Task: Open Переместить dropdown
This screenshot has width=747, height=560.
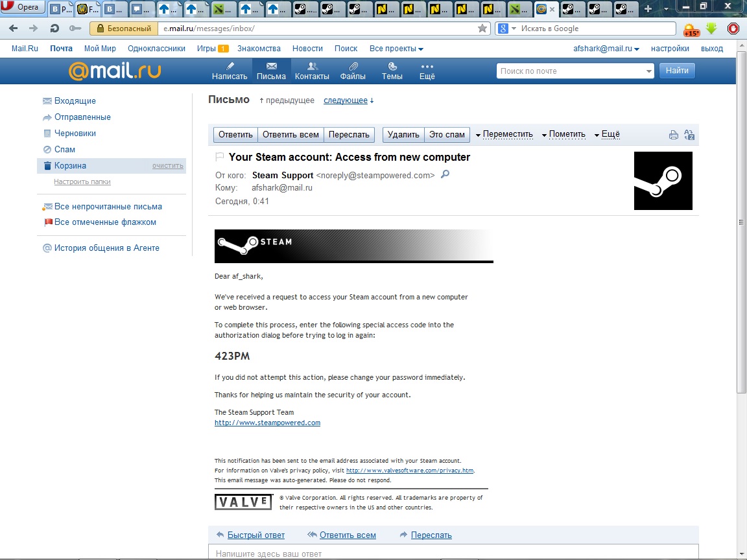Action: (504, 134)
